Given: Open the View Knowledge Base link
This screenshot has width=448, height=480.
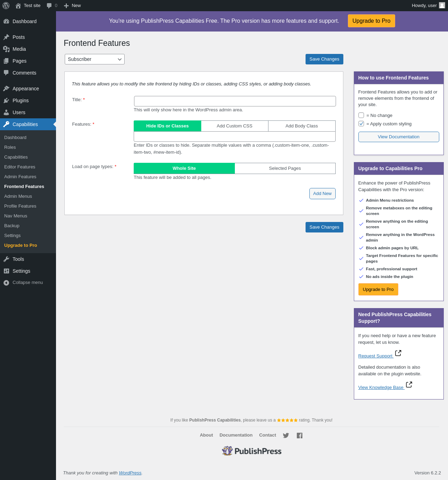Looking at the screenshot, I should coord(381,388).
